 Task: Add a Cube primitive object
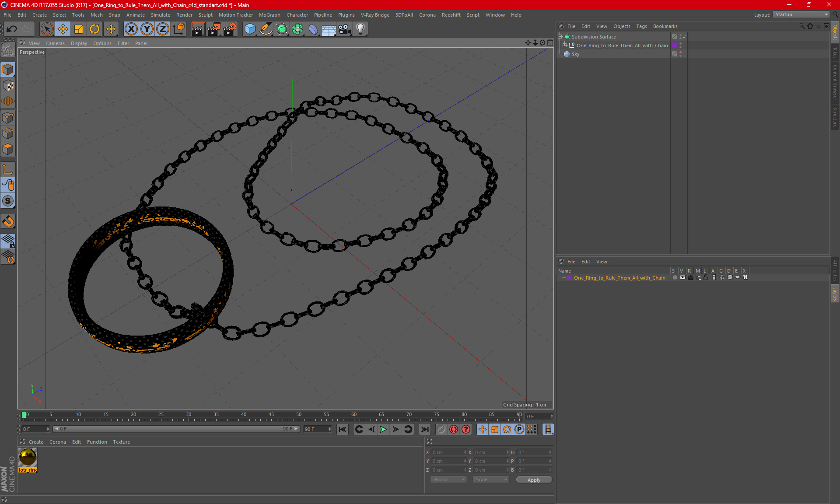pyautogui.click(x=250, y=29)
